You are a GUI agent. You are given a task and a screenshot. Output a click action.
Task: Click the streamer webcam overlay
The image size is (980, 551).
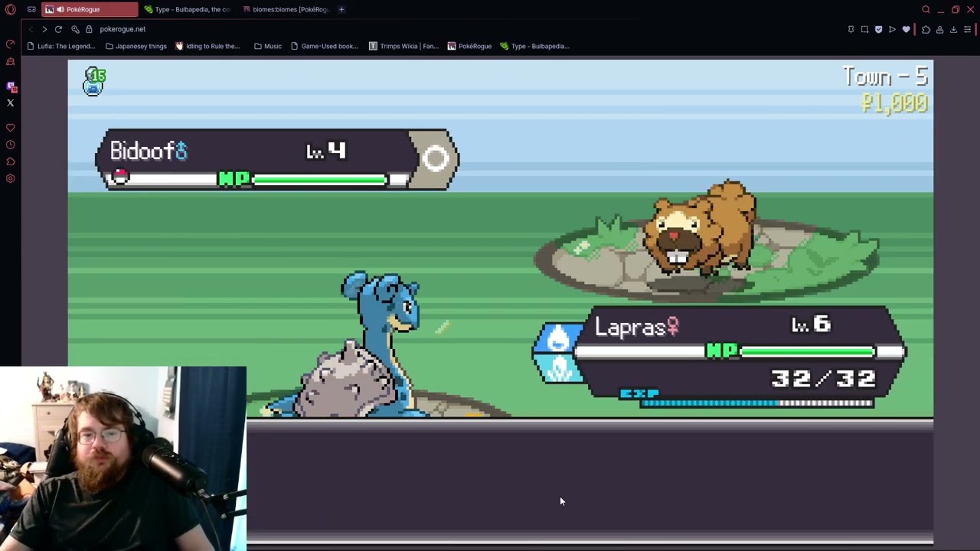coord(123,458)
